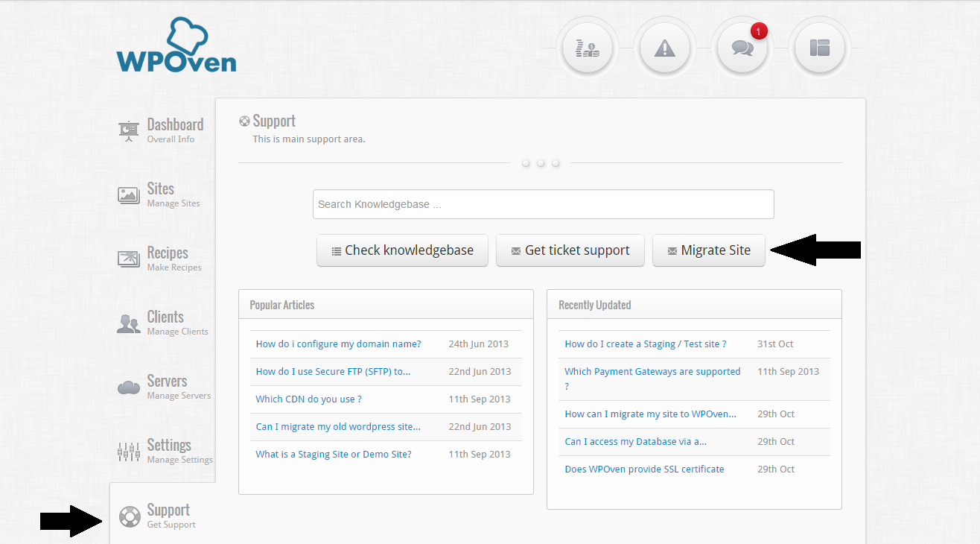Screen dimensions: 980x544
Task: Click the alert warning triangle icon
Action: pyautogui.click(x=665, y=47)
